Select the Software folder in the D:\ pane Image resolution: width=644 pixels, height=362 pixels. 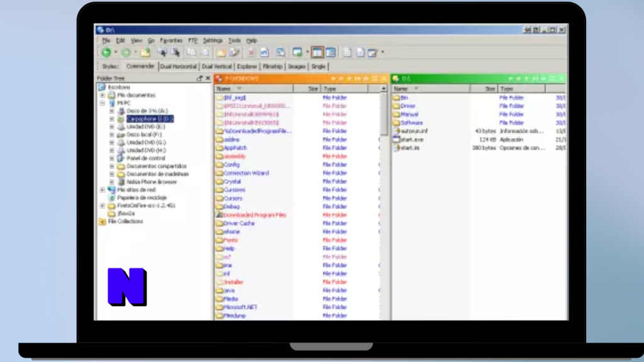pos(411,123)
